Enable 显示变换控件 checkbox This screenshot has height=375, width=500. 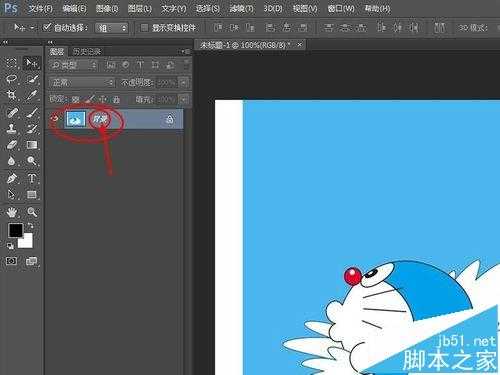[144, 27]
